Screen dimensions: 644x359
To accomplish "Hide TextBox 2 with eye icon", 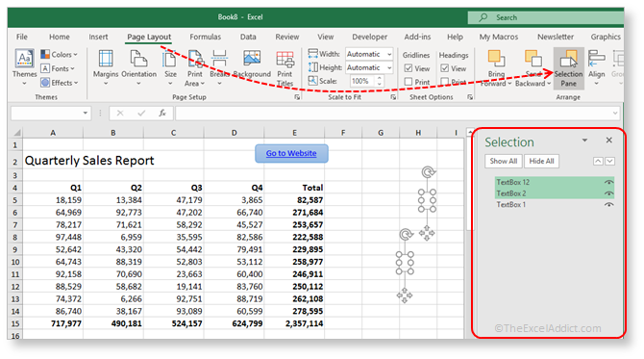I will click(609, 193).
